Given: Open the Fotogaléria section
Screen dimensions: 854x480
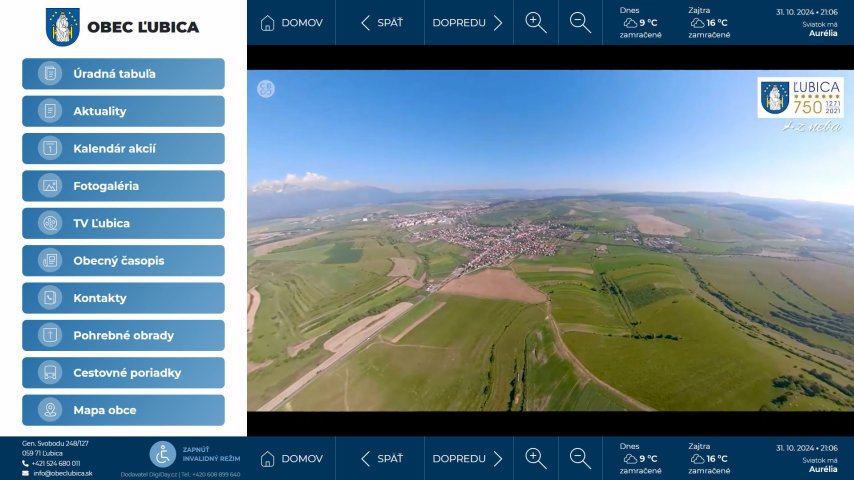Looking at the screenshot, I should pyautogui.click(x=123, y=186).
